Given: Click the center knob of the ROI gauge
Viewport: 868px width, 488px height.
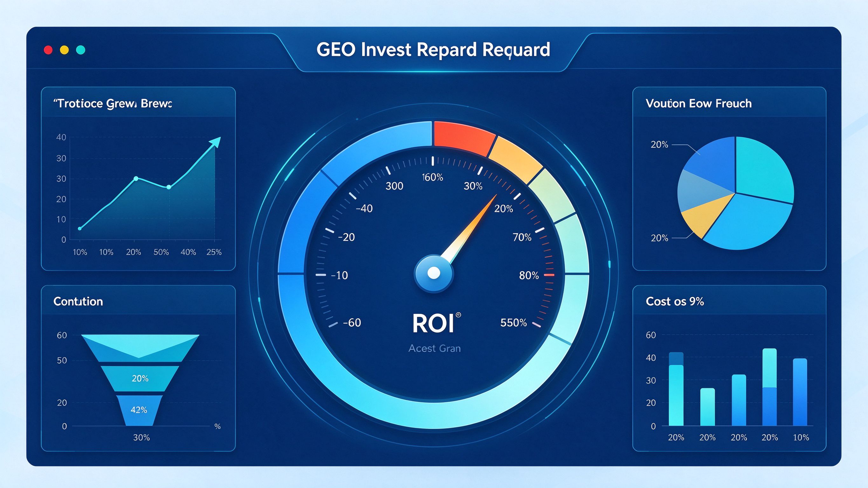Looking at the screenshot, I should (x=434, y=273).
